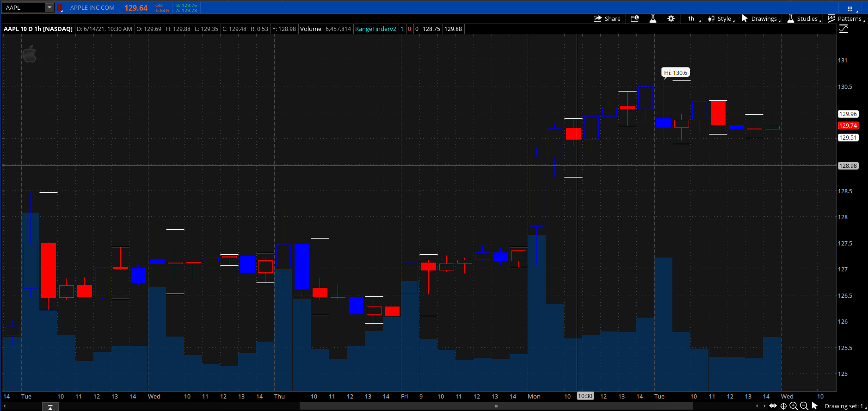This screenshot has width=868, height=411.
Task: Click the red 129.74 price label
Action: (x=848, y=125)
